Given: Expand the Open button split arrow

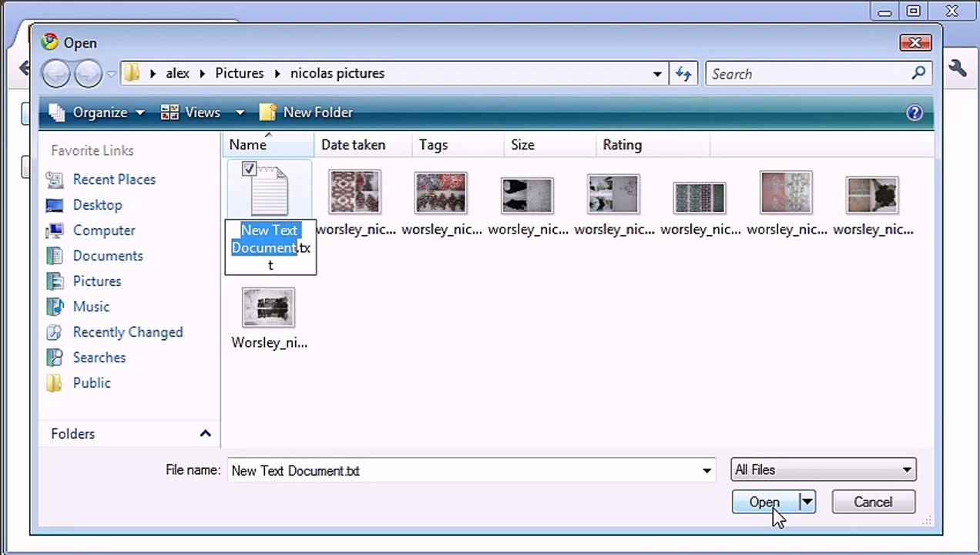Looking at the screenshot, I should [807, 502].
